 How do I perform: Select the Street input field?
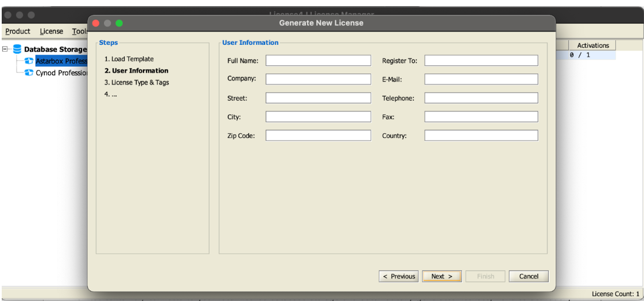pos(318,98)
